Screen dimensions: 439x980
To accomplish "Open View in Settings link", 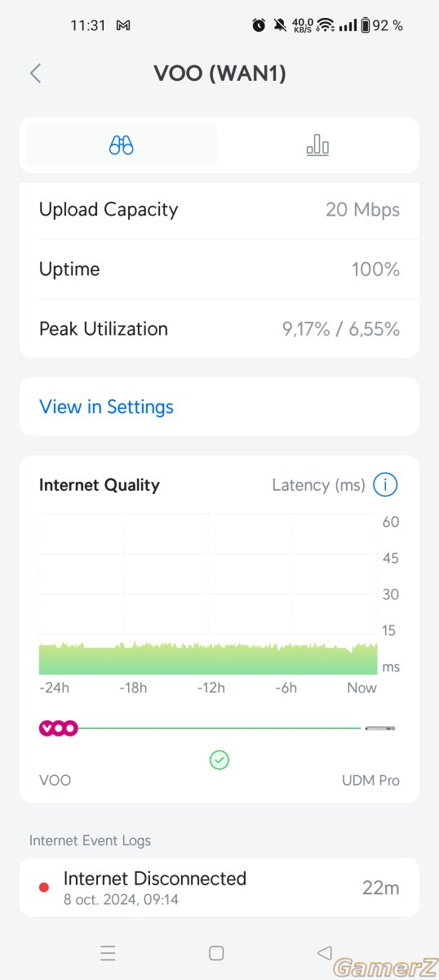I will pyautogui.click(x=106, y=407).
